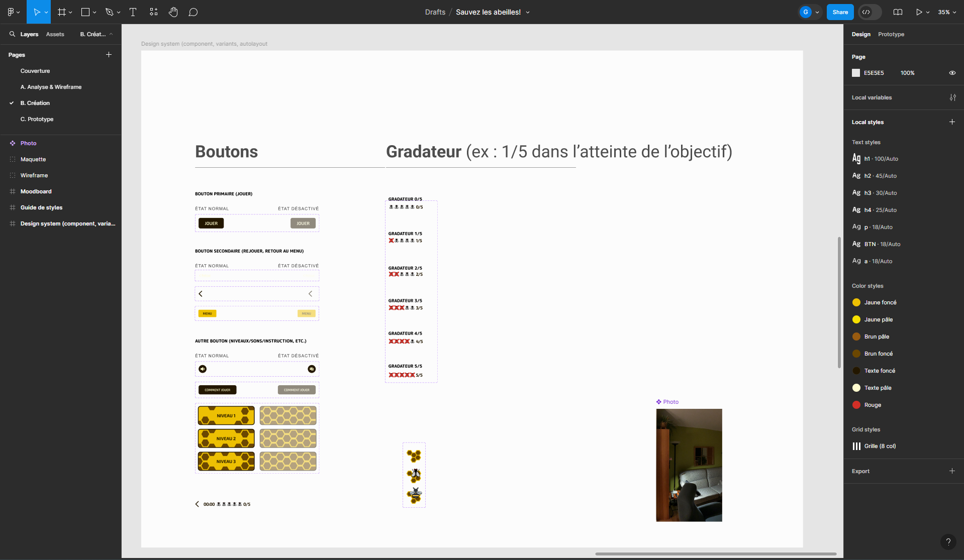Open the zoom level dropdown
Viewport: 964px width, 560px height.
[x=946, y=12]
